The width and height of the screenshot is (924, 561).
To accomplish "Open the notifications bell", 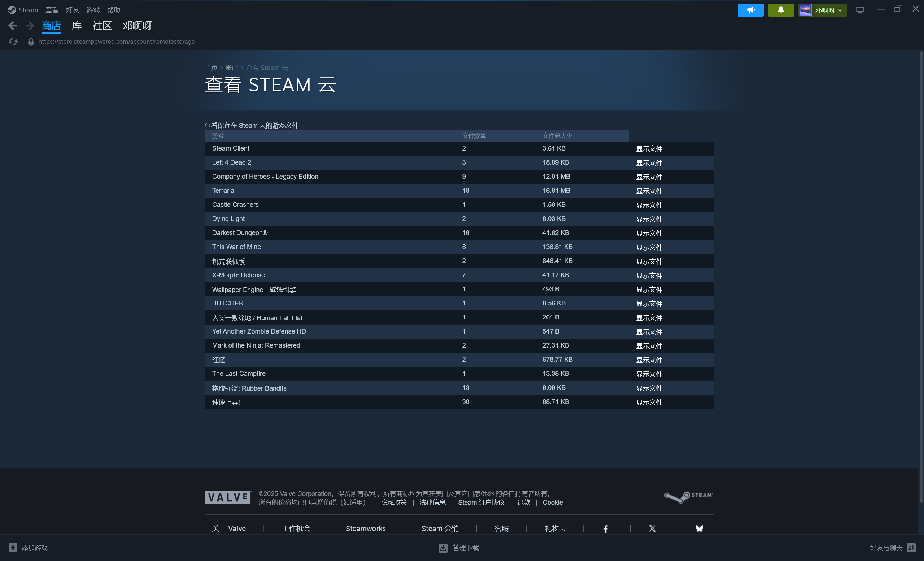I will [781, 10].
